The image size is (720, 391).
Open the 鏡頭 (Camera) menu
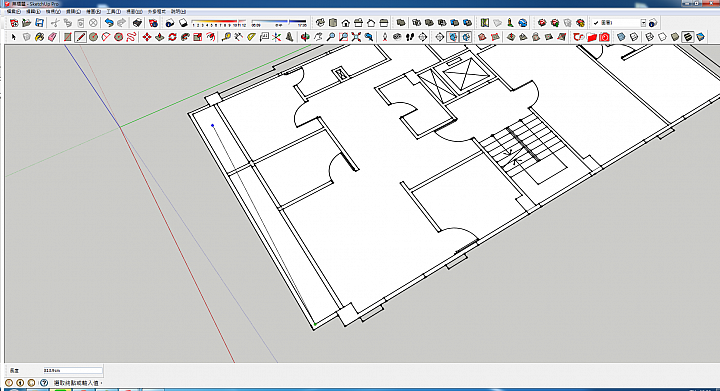click(x=73, y=11)
